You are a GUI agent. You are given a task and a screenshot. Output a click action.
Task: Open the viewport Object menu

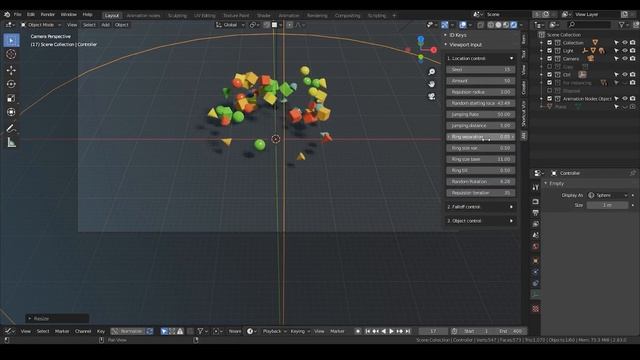click(x=121, y=25)
